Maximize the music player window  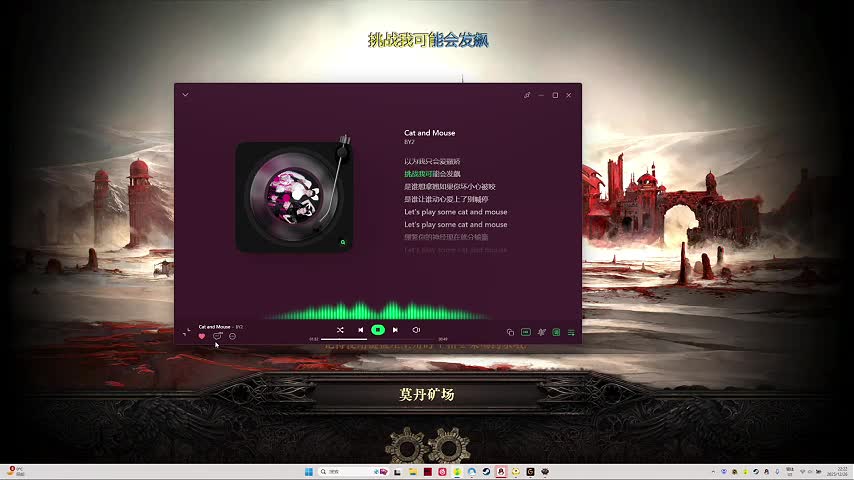555,95
